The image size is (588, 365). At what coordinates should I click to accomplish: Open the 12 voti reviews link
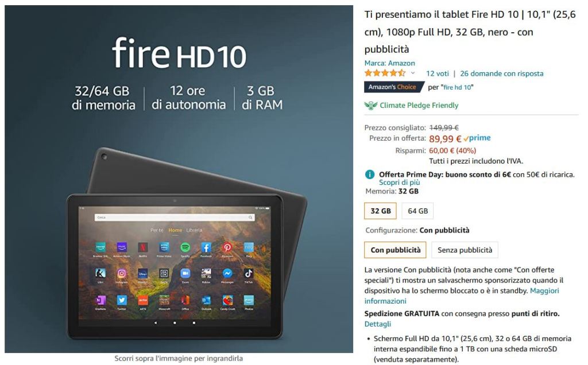437,73
